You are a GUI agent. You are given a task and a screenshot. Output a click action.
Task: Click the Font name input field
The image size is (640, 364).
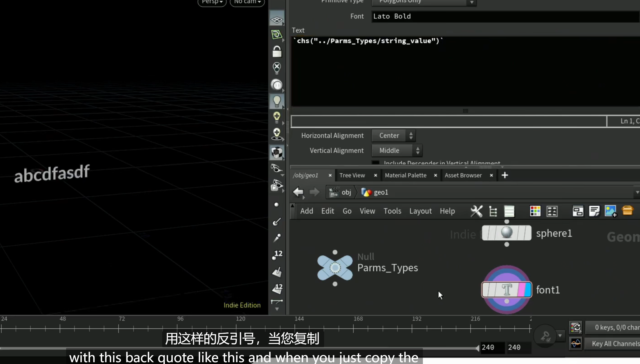[506, 17]
